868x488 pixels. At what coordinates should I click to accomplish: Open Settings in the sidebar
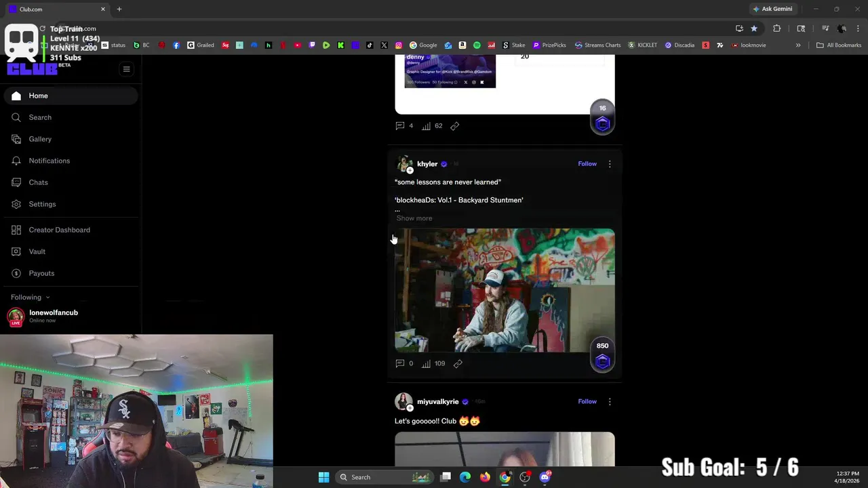[x=71, y=204]
